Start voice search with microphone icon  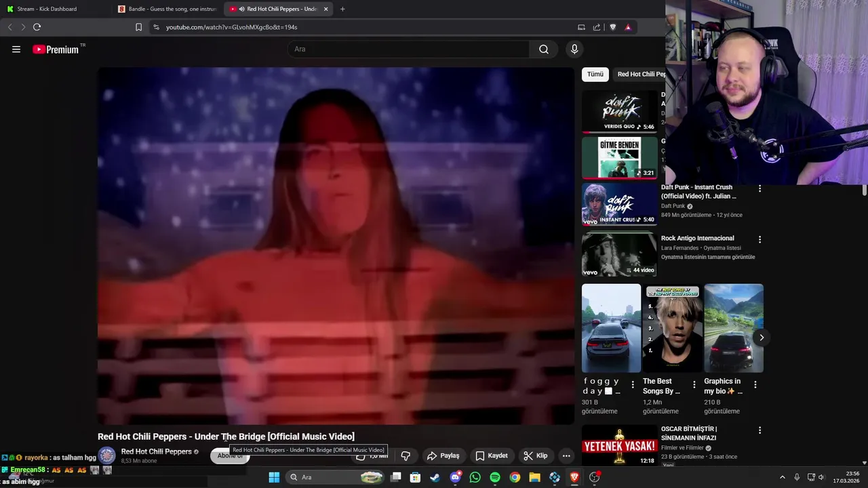pos(574,49)
